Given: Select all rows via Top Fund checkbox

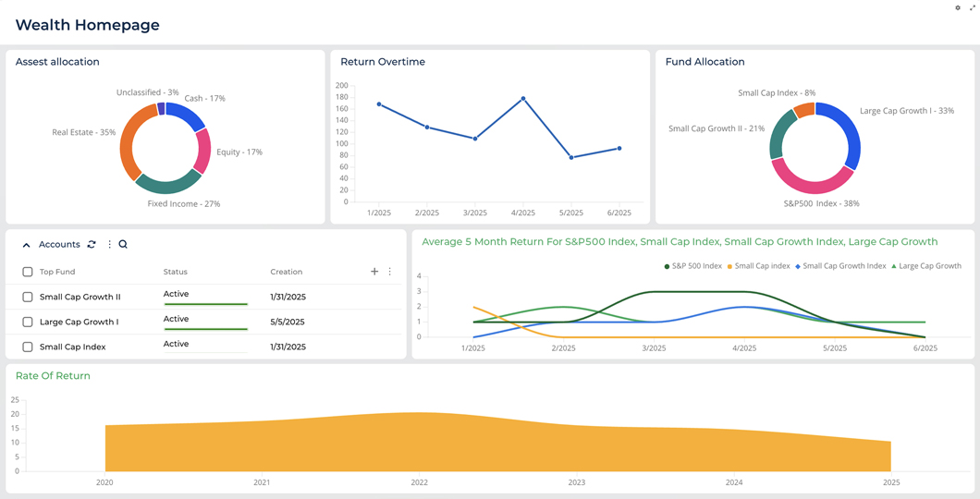Looking at the screenshot, I should tap(28, 273).
